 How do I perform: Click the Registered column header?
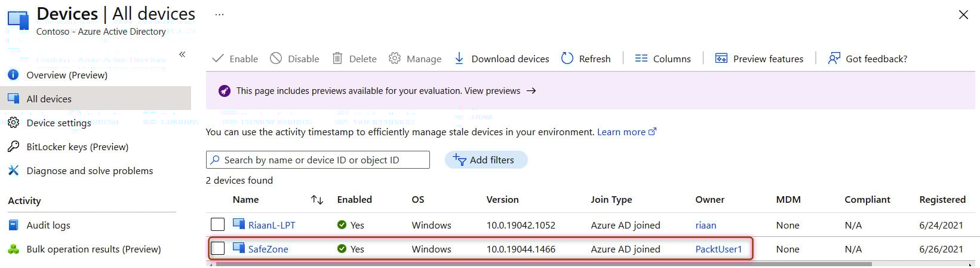coord(942,199)
